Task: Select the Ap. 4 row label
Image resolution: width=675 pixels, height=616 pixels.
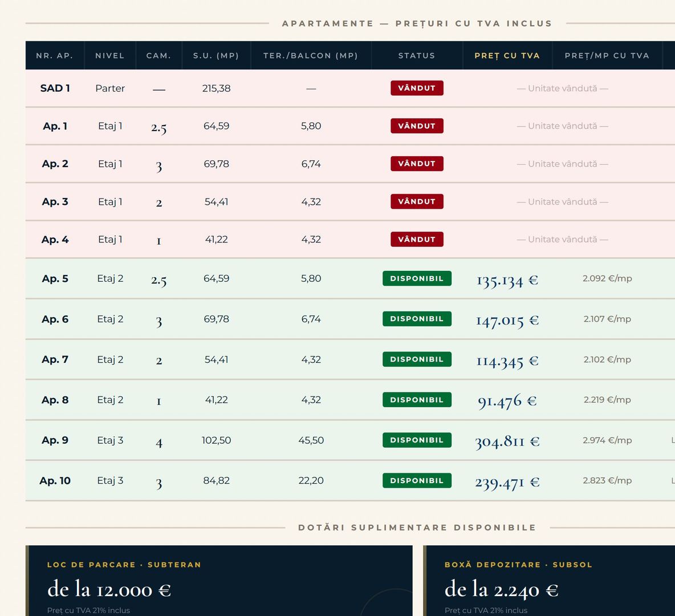Action: [55, 240]
